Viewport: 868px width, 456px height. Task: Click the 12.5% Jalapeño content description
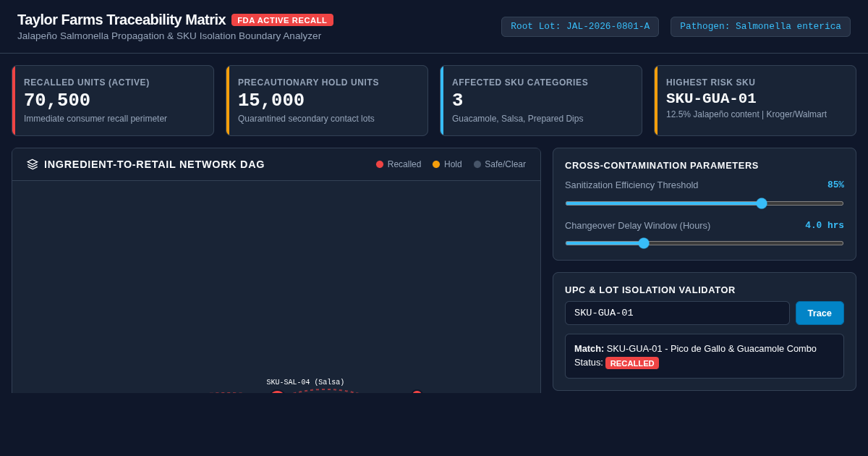click(746, 114)
